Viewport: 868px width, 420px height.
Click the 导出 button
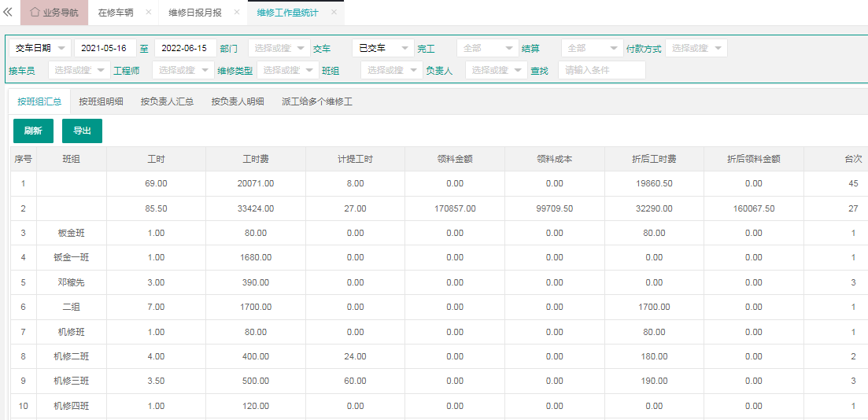pyautogui.click(x=82, y=131)
